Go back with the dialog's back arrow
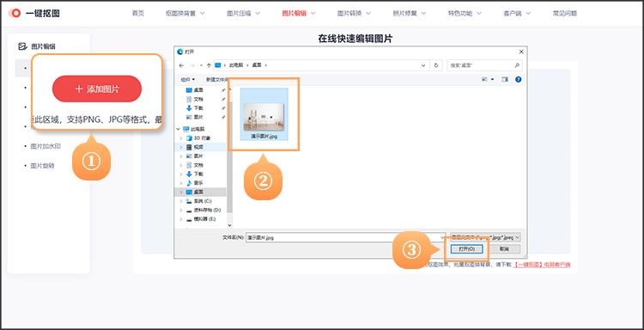Viewport: 644px width, 330px height. coord(181,65)
